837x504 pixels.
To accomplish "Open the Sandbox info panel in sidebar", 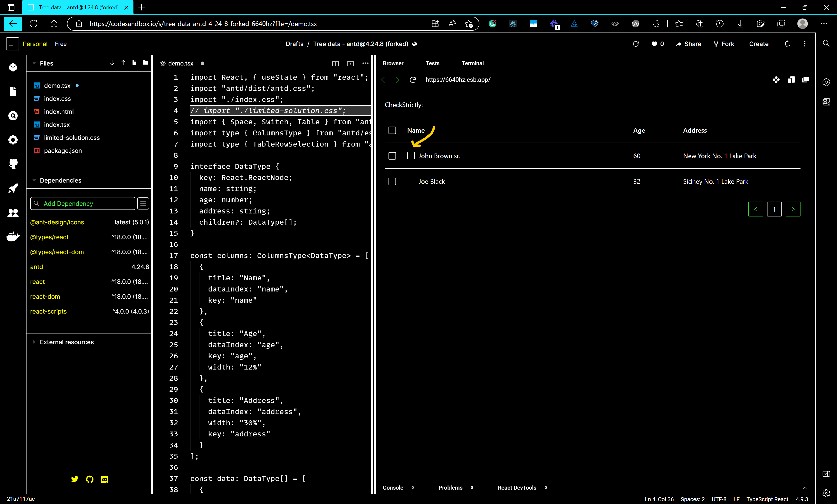I will tap(13, 67).
